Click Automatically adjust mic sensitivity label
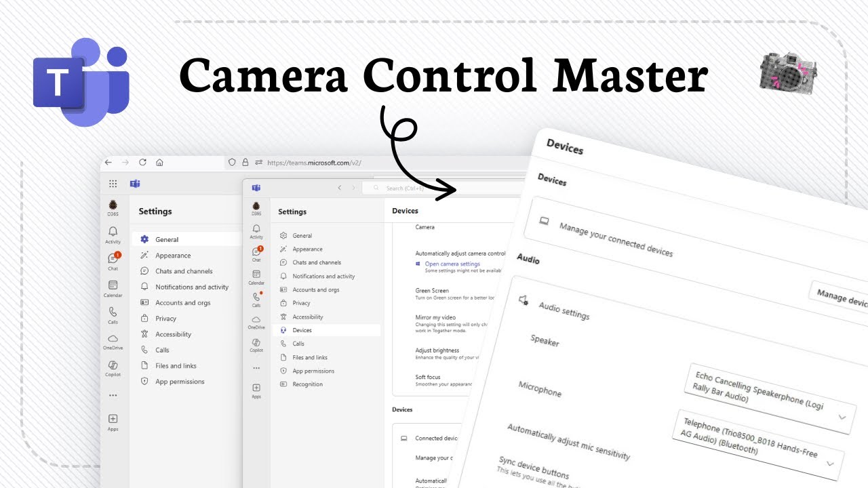The height and width of the screenshot is (488, 868). pyautogui.click(x=569, y=441)
